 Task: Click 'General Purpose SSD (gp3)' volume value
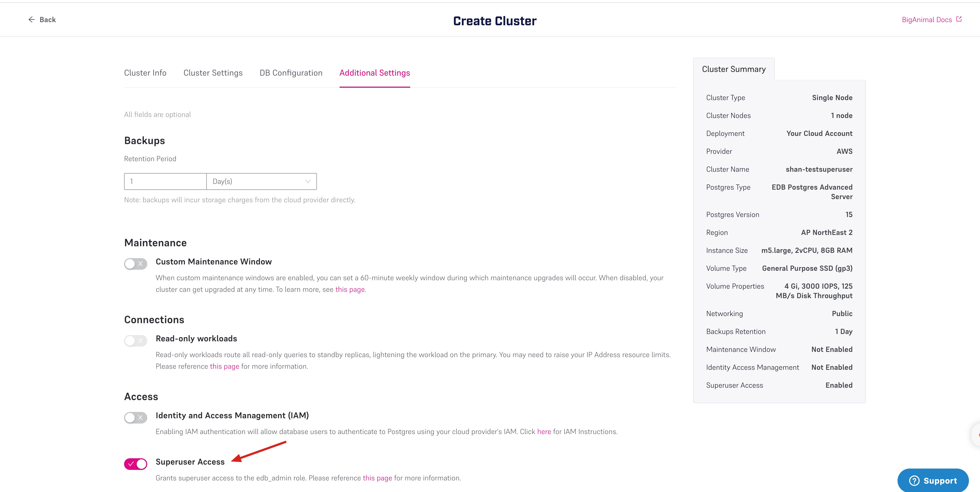coord(807,268)
